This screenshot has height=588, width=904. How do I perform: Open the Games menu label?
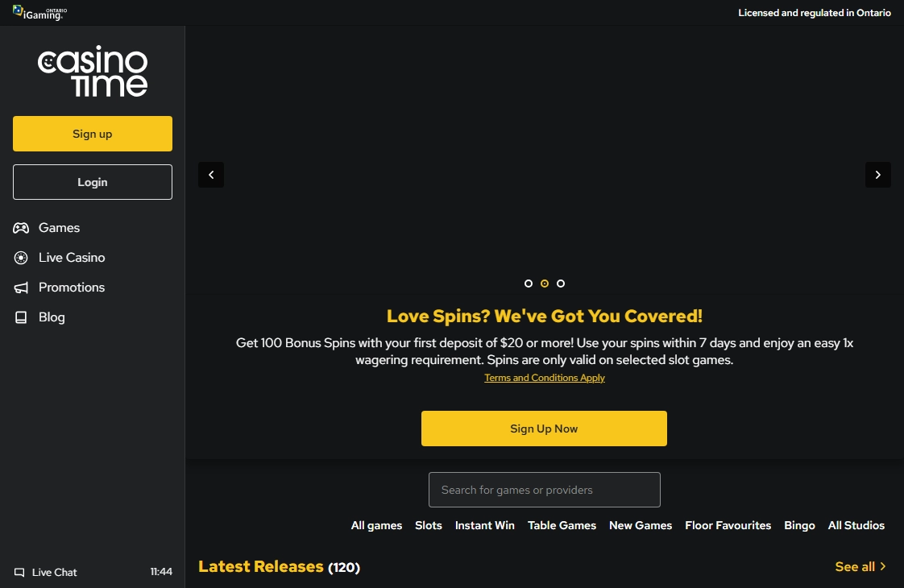(60, 228)
